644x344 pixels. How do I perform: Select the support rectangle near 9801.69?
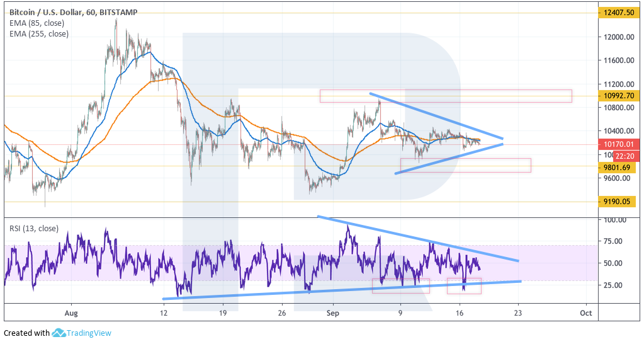[x=465, y=165]
